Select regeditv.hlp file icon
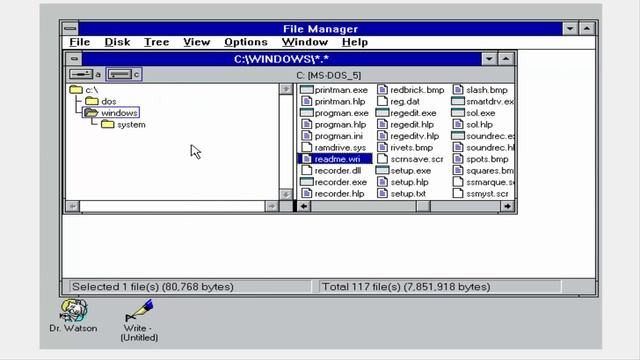Viewport: 640px width, 360px height. [x=382, y=136]
